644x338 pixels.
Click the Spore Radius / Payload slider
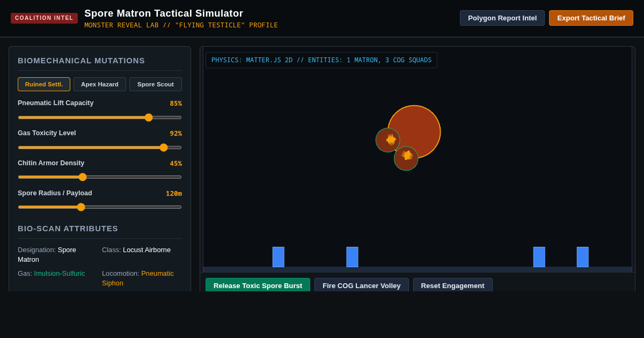[100, 207]
